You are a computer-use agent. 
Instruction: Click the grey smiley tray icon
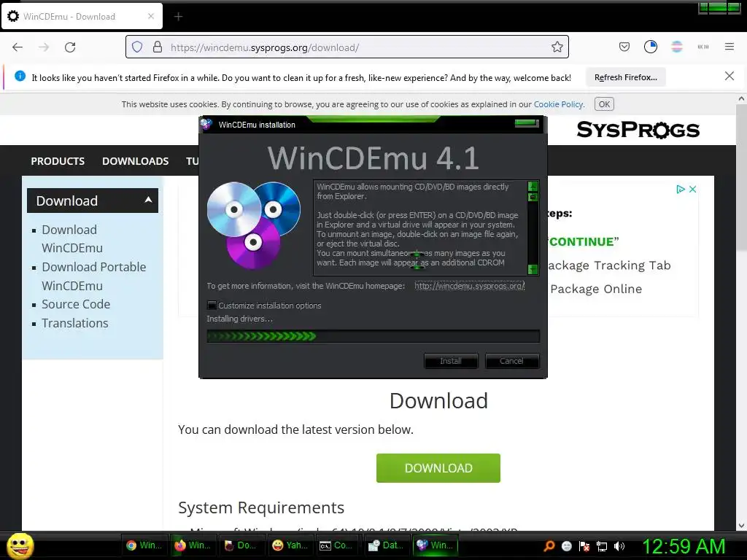tap(566, 546)
